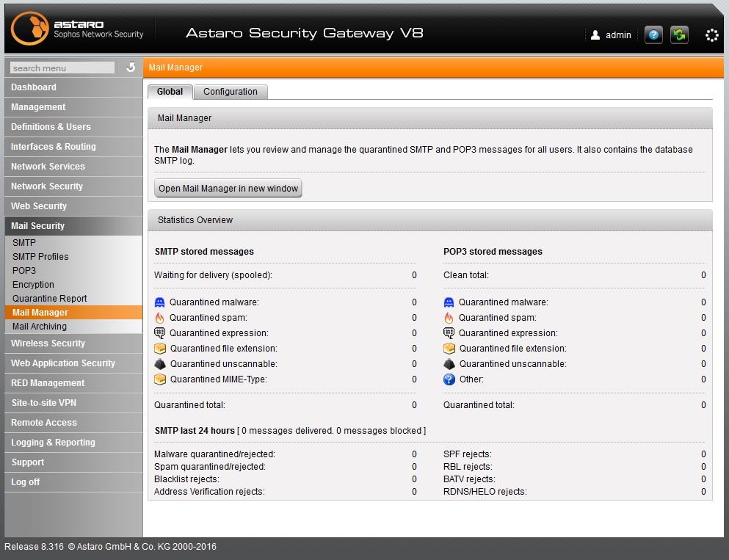The height and width of the screenshot is (560, 729).
Task: Click SMTP Quarantined file extension box icon
Action: tap(160, 349)
